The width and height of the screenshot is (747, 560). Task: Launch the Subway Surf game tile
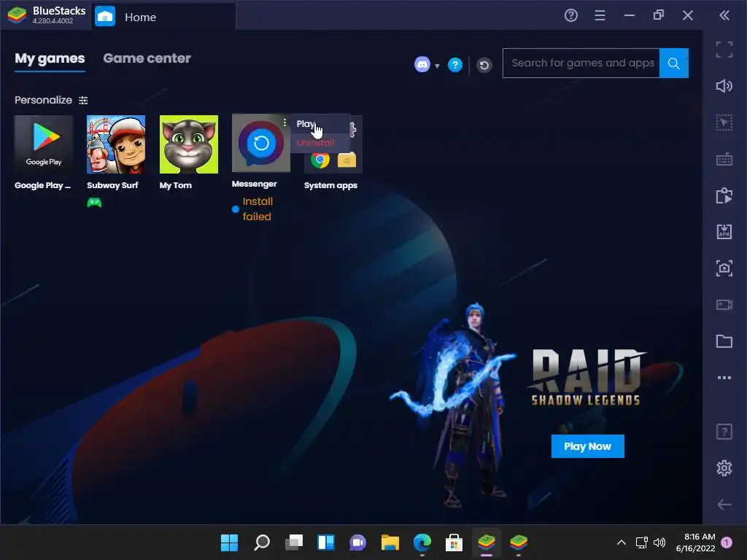coord(116,144)
